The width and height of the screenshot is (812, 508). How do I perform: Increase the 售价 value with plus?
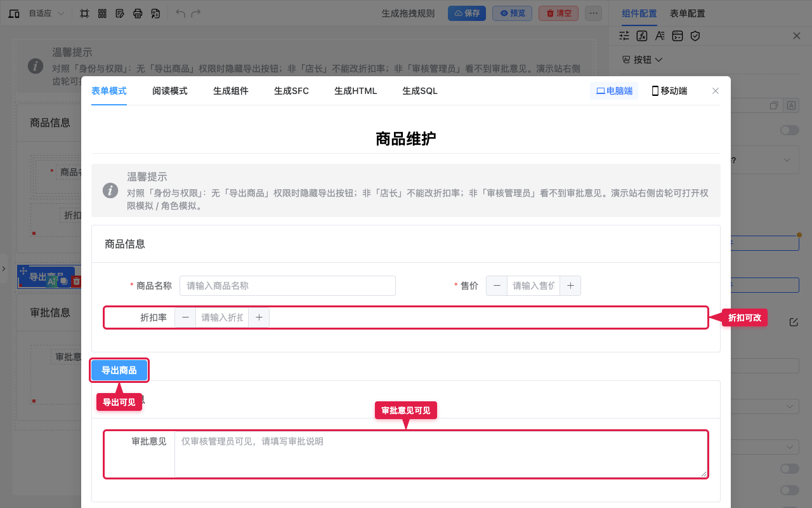point(570,286)
